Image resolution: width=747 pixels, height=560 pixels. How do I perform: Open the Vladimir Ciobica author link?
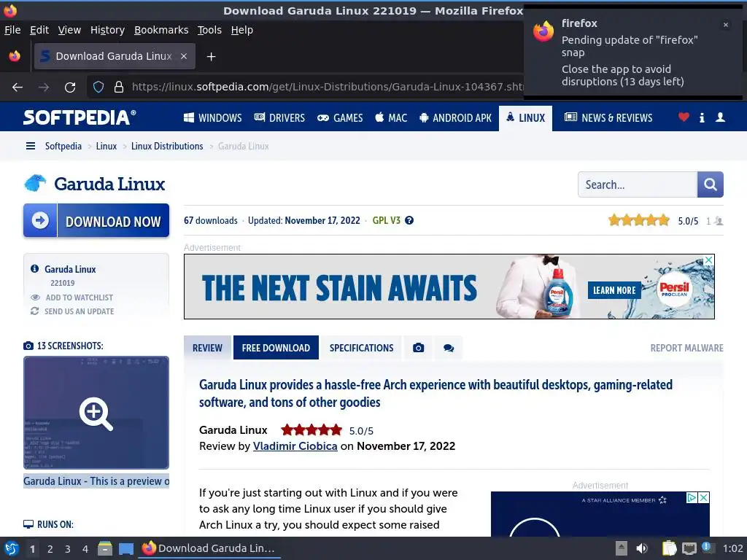295,446
